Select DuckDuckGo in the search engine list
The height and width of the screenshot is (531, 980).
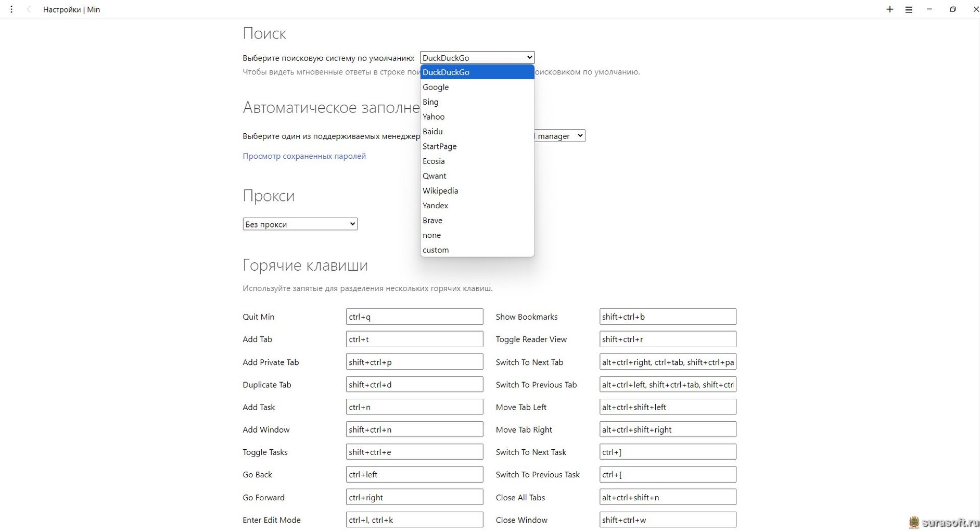[x=477, y=72]
